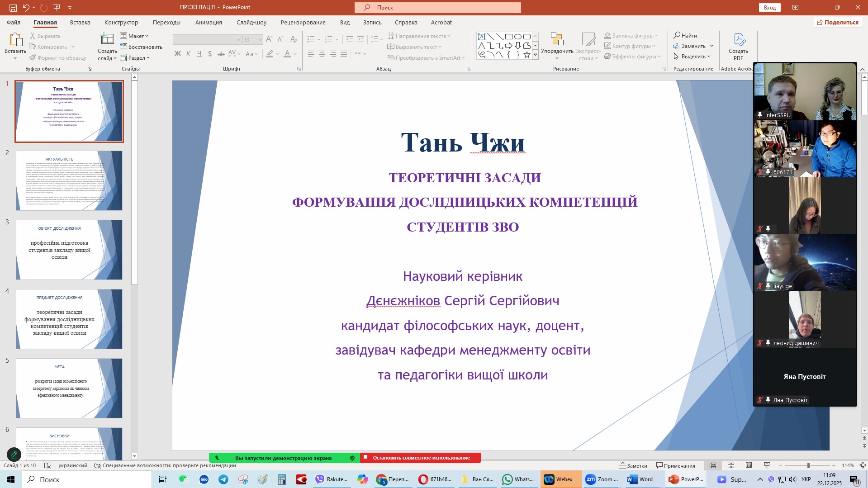Click the Paste clipboard icon
The image size is (868, 488).
pos(15,40)
